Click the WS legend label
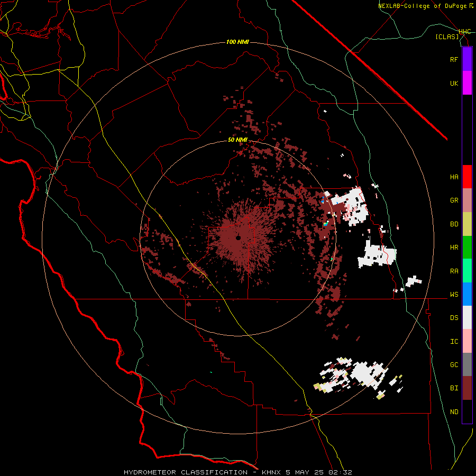 pyautogui.click(x=454, y=295)
